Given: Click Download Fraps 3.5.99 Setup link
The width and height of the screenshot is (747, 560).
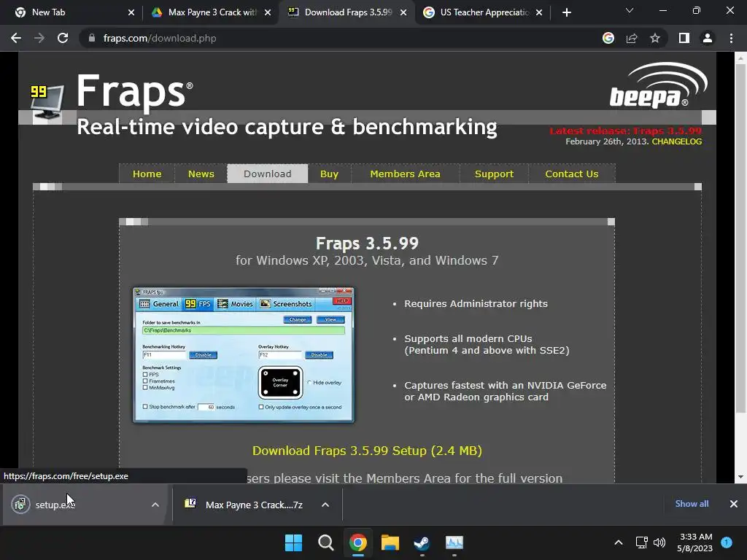Looking at the screenshot, I should point(367,451).
